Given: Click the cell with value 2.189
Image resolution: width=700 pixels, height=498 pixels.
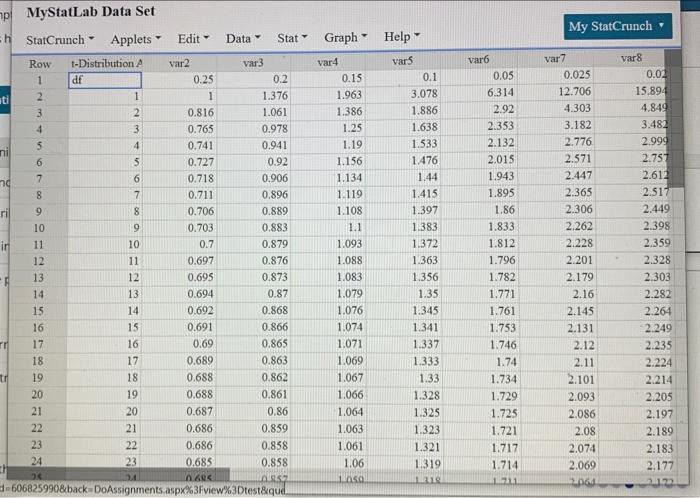Looking at the screenshot, I should click(635, 432).
